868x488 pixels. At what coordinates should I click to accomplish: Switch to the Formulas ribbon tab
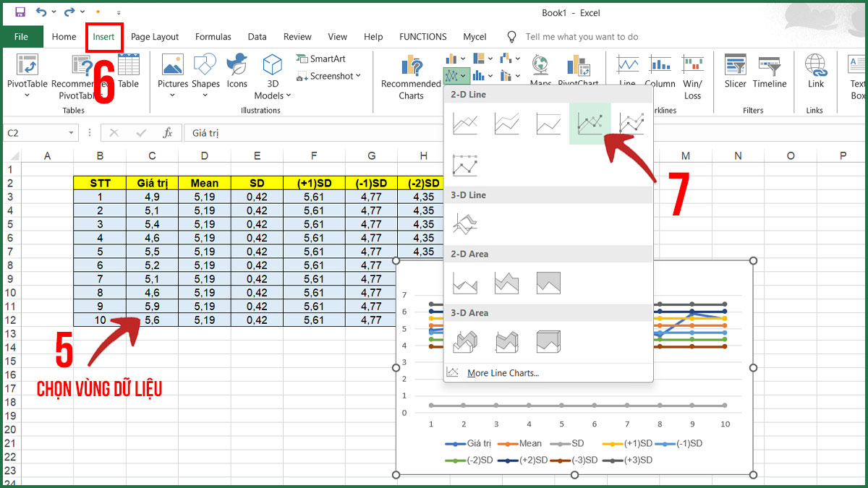point(213,36)
